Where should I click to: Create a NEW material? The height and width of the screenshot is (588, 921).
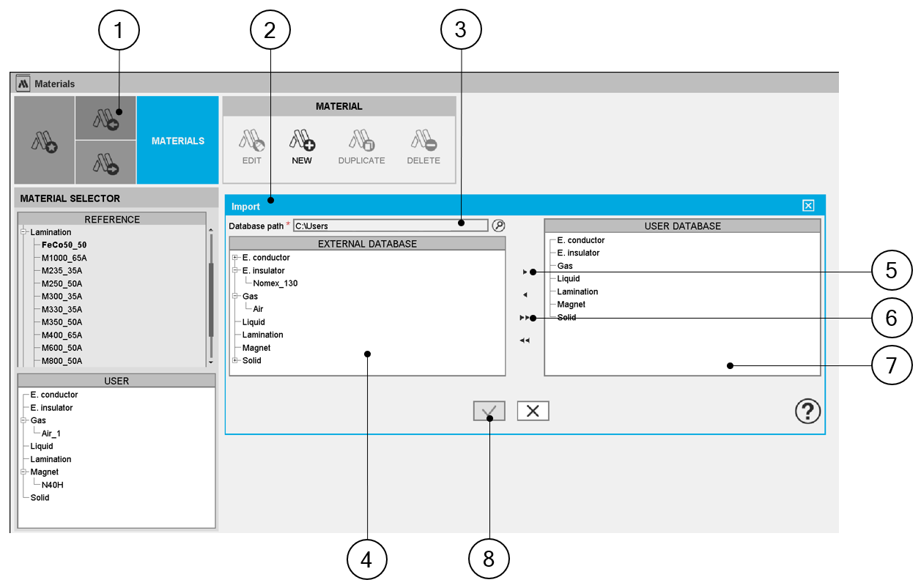tap(301, 146)
